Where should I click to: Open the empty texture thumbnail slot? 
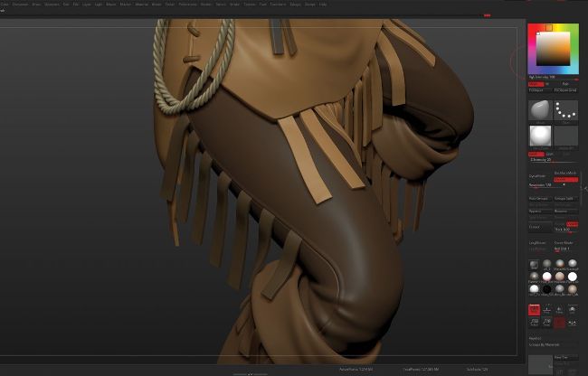point(566,136)
